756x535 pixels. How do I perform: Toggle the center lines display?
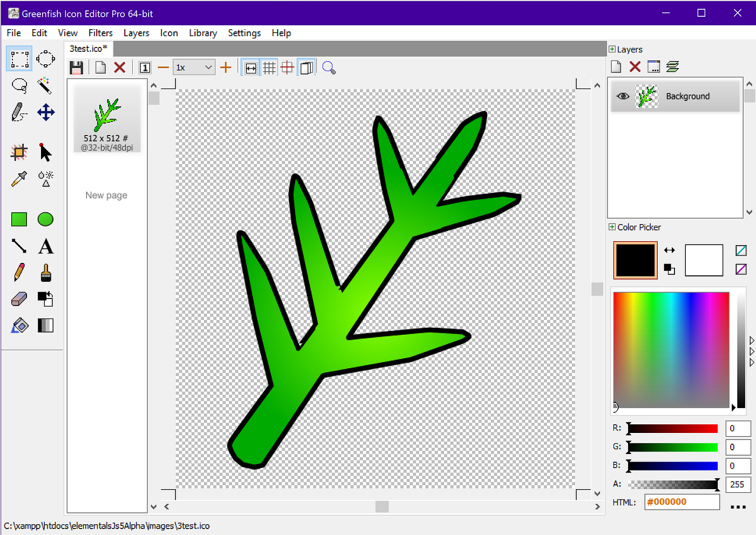click(x=288, y=67)
